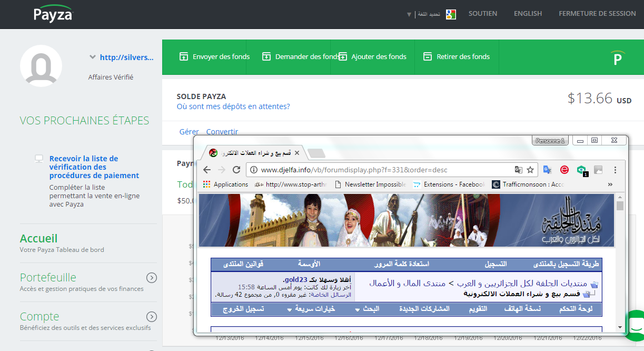
Task: Choose Retirer des fonds label
Action: point(463,56)
